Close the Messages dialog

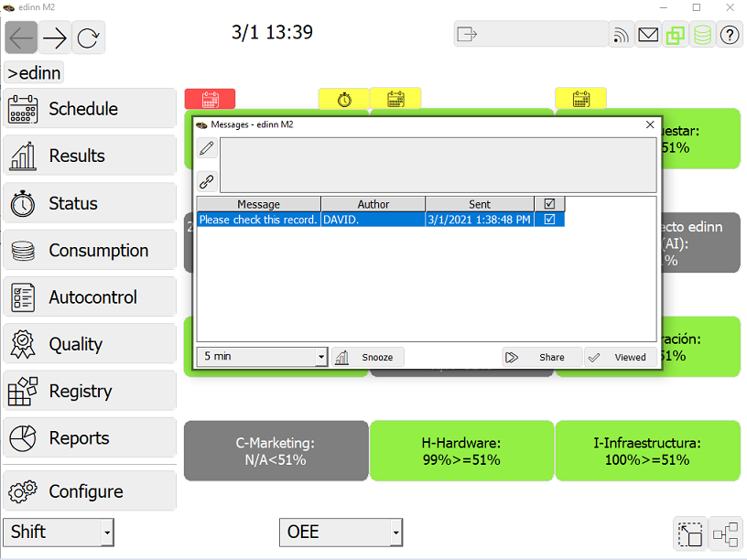pos(650,124)
